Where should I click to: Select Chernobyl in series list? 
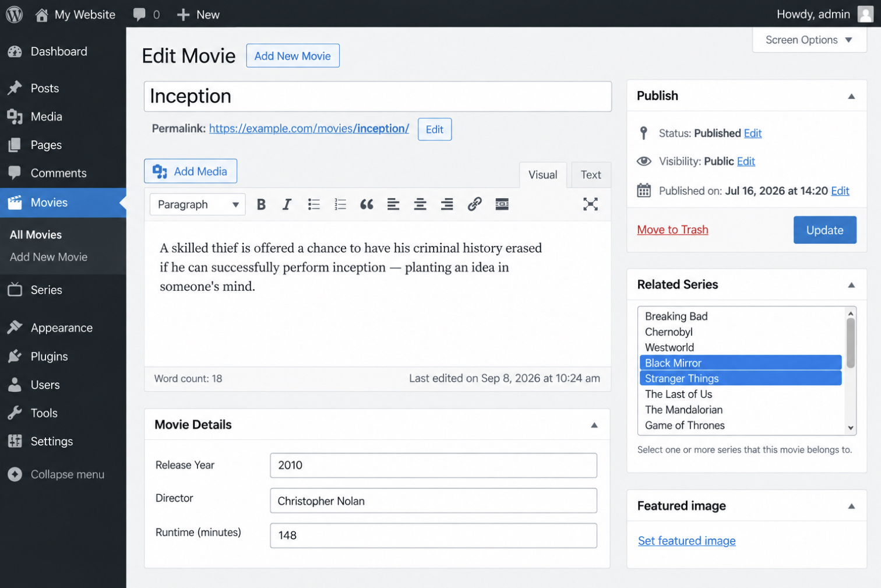741,332
